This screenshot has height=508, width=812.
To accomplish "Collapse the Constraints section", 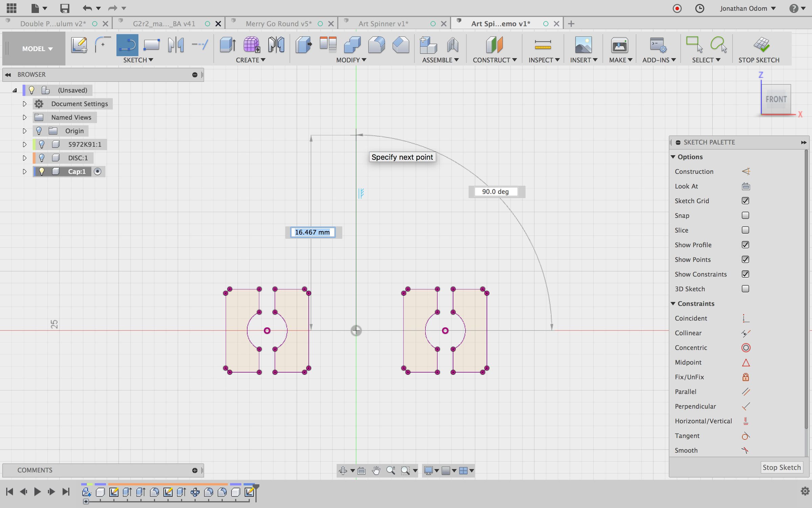I will [x=673, y=304].
